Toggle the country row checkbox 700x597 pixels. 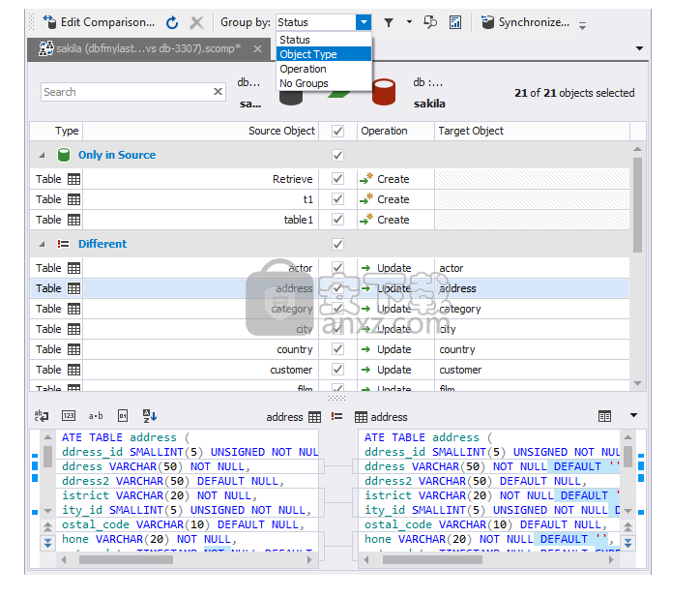(x=338, y=349)
